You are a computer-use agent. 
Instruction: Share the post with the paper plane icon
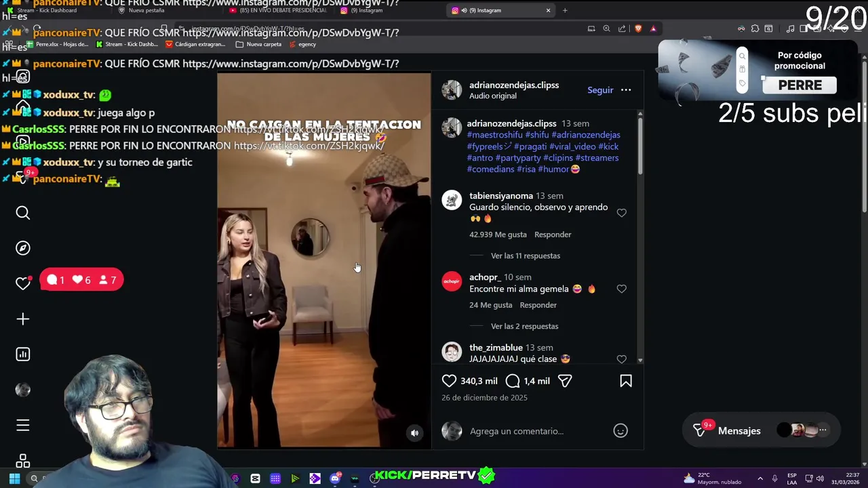click(565, 381)
